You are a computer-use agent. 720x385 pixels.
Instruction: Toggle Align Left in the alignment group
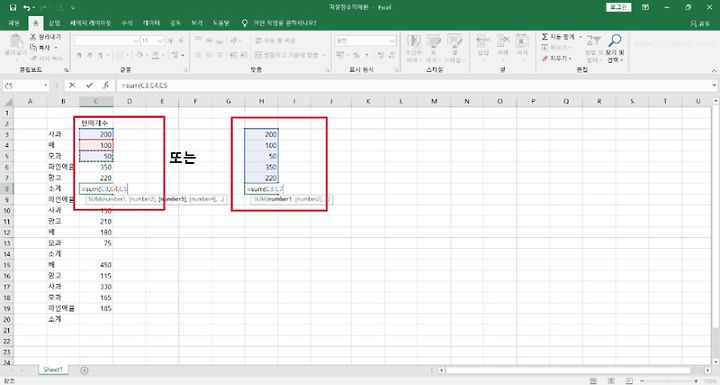click(x=198, y=55)
